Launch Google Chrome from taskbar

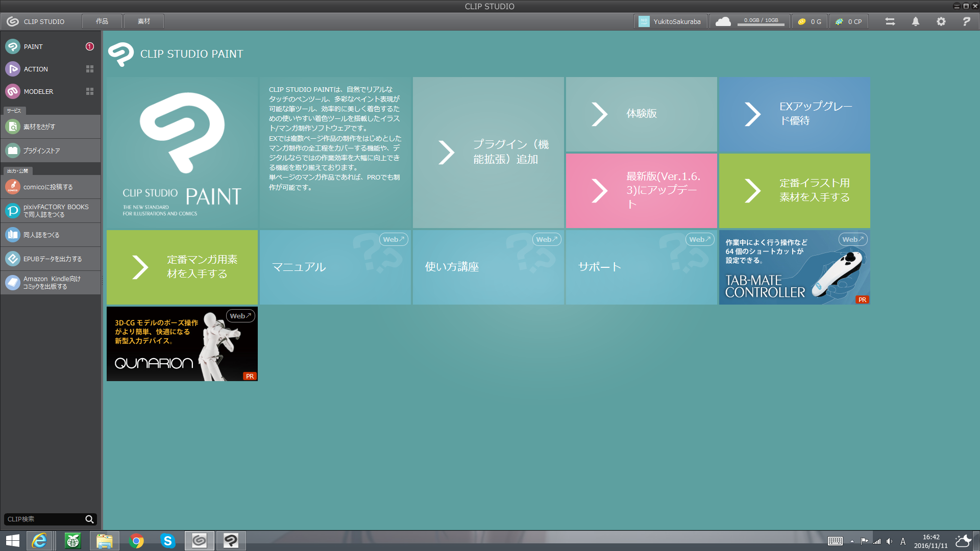pos(136,541)
